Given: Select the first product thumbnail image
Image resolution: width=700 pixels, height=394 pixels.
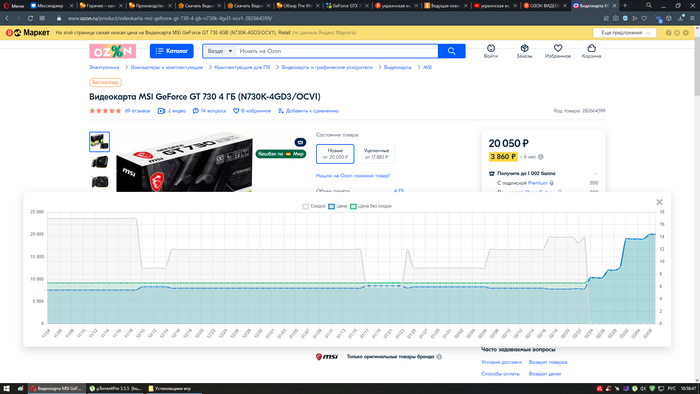Looking at the screenshot, I should [99, 142].
